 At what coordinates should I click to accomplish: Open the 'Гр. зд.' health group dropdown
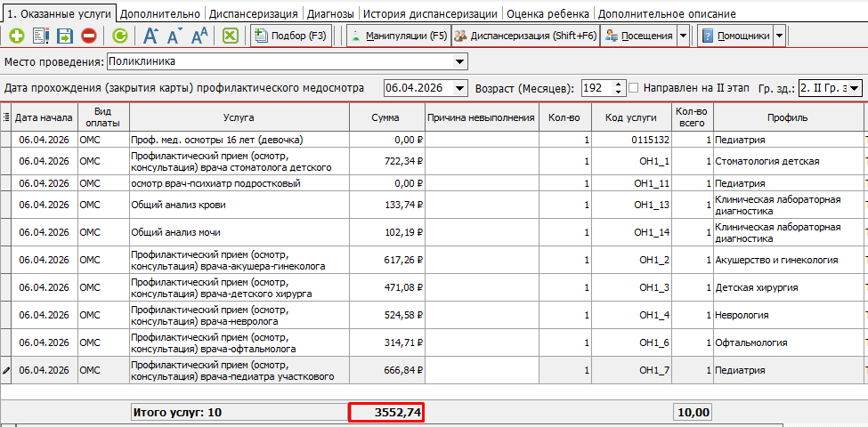tap(854, 88)
